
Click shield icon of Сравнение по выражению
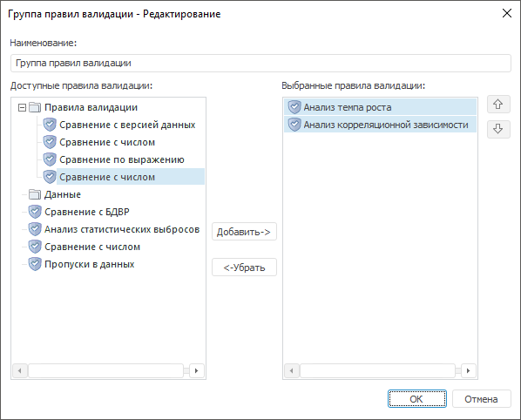pyautogui.click(x=50, y=159)
